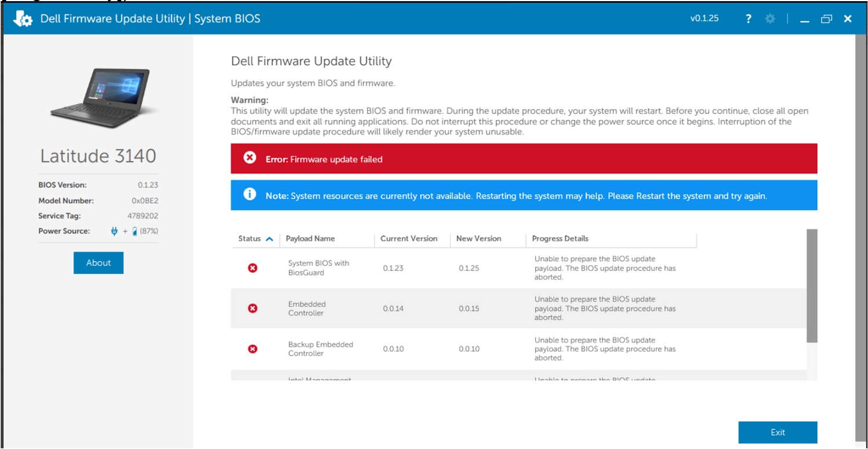This screenshot has height=449, width=868.
Task: Click the Payload Name column header
Action: (x=310, y=238)
